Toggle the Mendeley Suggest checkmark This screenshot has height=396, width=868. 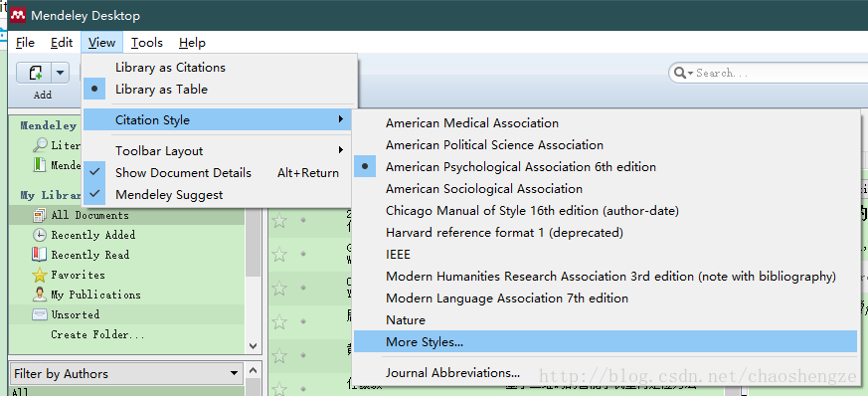(x=94, y=194)
